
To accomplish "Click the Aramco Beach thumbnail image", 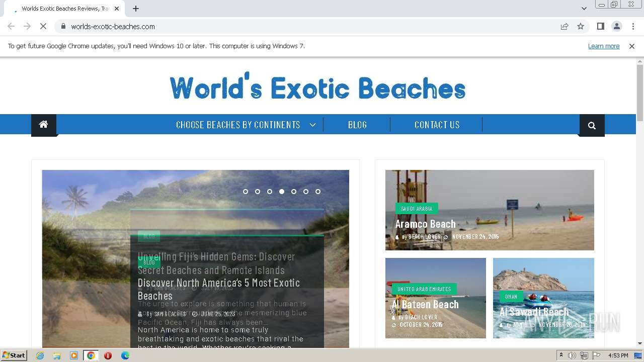I will pos(490,210).
